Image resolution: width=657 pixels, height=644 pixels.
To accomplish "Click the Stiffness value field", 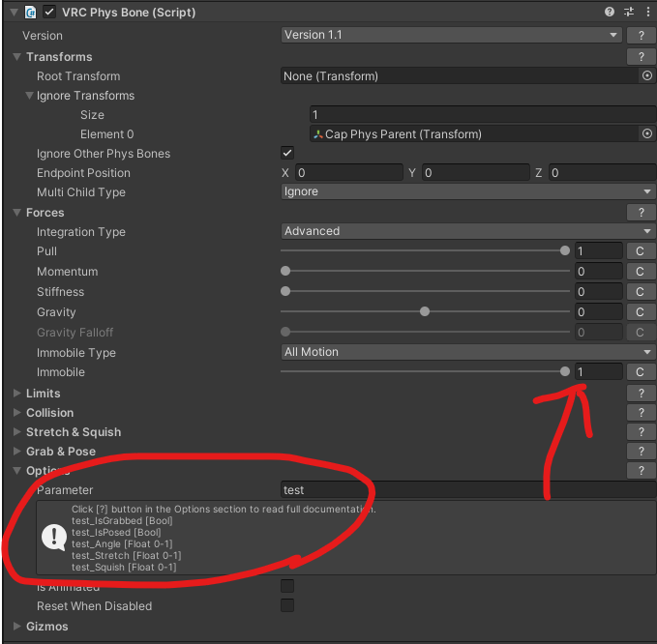I will 599,291.
